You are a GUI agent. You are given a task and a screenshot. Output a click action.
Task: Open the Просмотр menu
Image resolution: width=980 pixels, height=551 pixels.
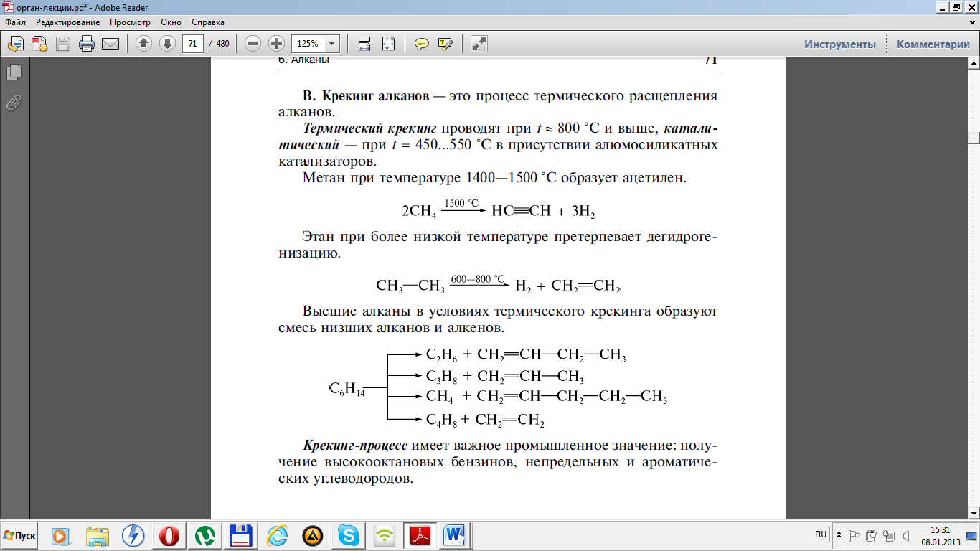pos(130,22)
